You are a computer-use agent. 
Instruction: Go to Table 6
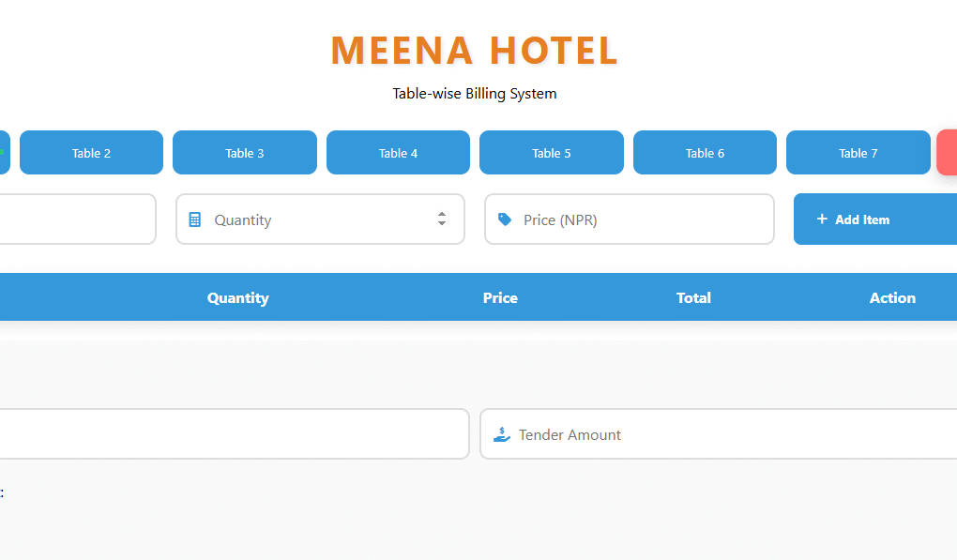point(705,153)
